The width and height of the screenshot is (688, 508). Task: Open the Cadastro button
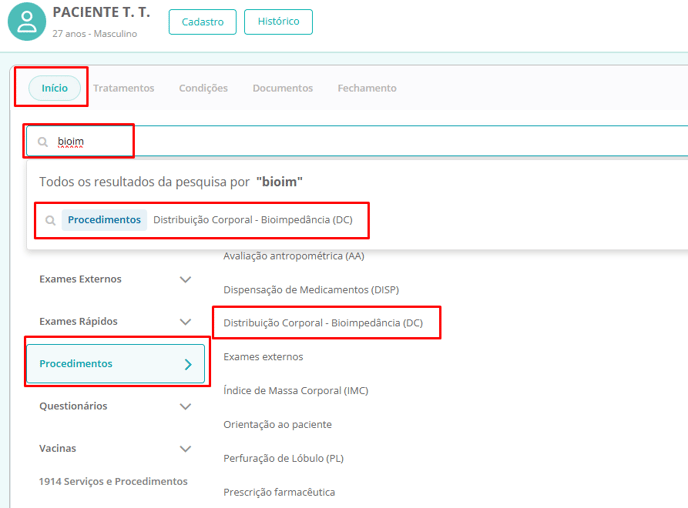pyautogui.click(x=202, y=22)
